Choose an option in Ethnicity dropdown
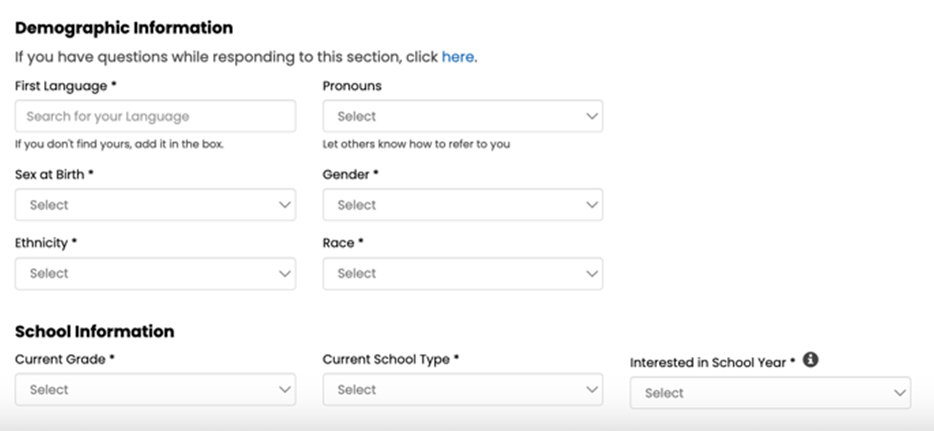The image size is (934, 431). (155, 273)
